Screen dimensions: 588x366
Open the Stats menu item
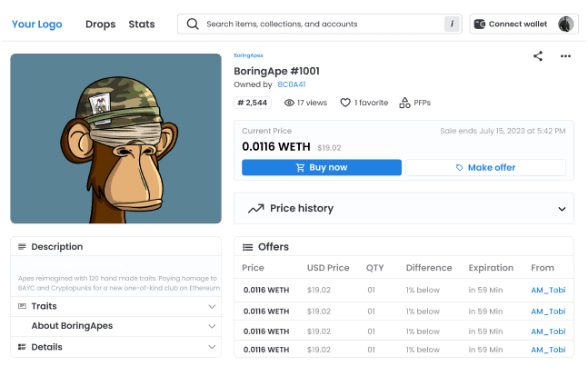[142, 24]
